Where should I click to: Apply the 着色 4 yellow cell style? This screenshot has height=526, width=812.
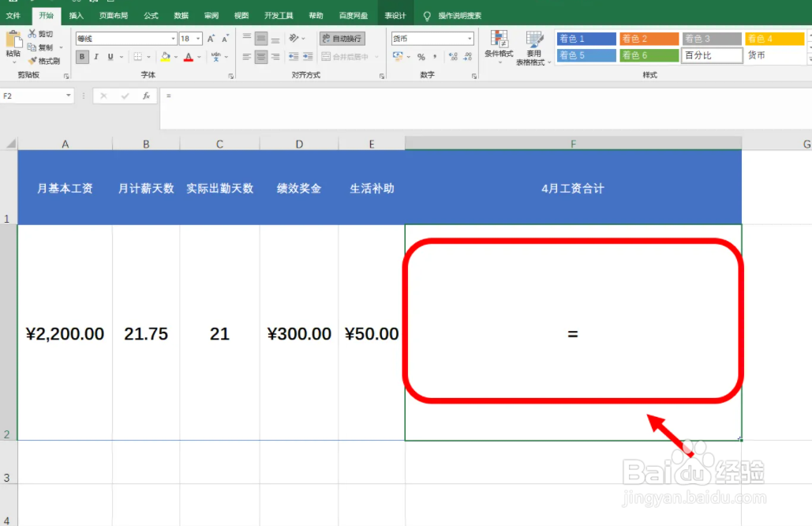[x=773, y=38]
